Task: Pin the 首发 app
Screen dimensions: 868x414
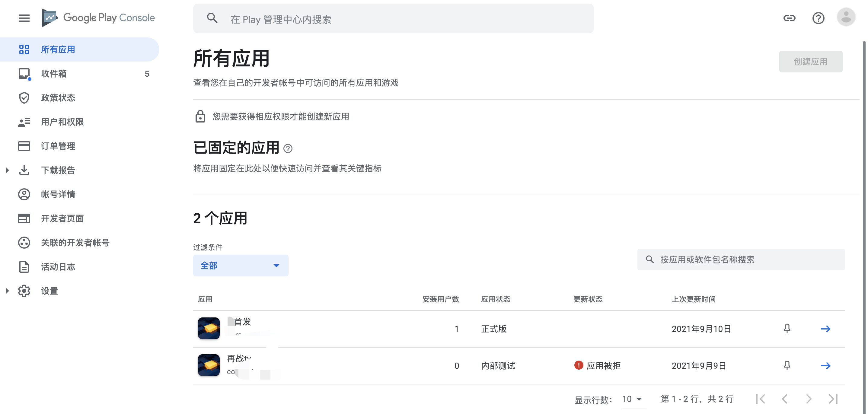Action: pos(787,328)
